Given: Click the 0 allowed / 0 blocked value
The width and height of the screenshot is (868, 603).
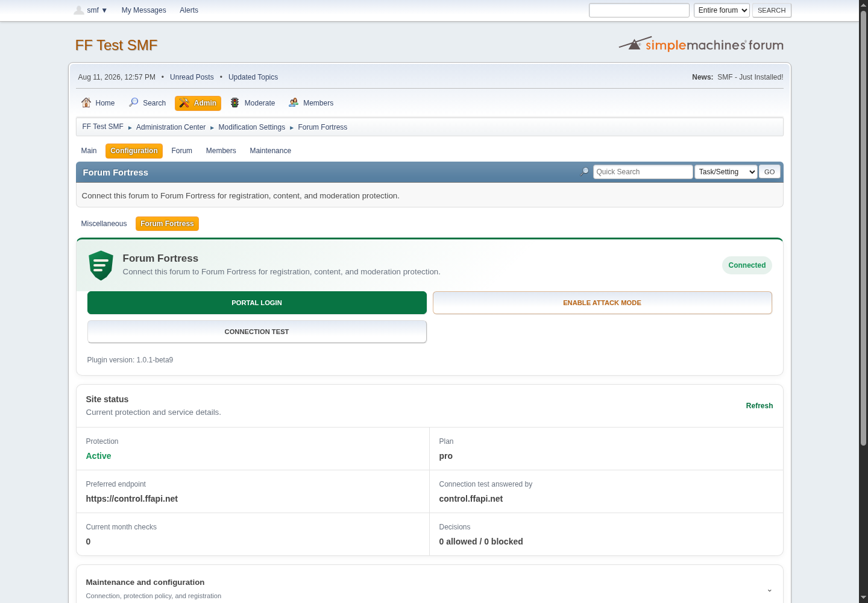Looking at the screenshot, I should pos(481,541).
